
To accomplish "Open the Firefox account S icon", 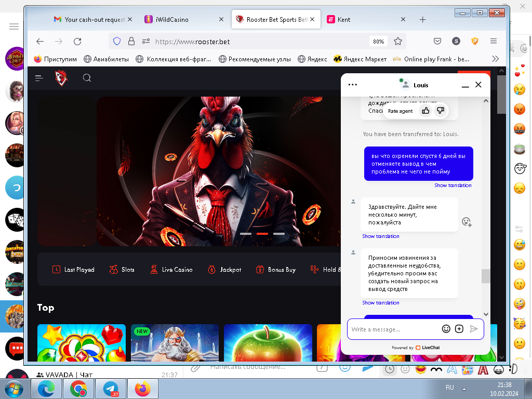I will 456,42.
